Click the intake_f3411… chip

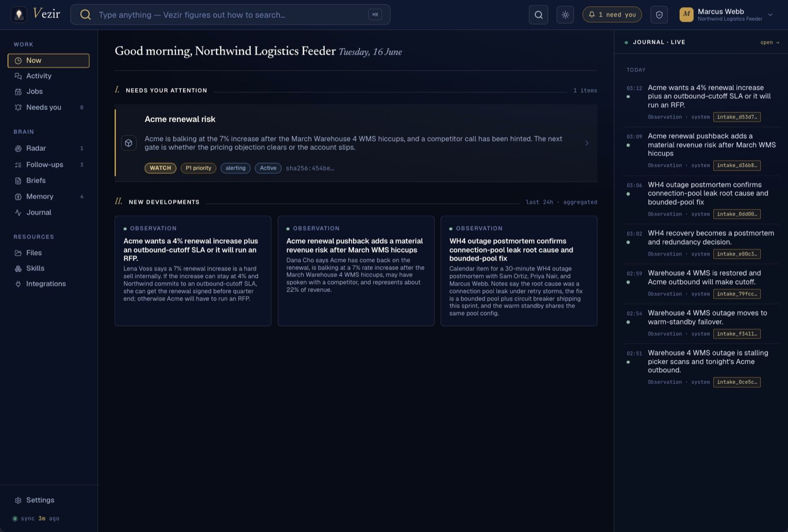coord(737,334)
